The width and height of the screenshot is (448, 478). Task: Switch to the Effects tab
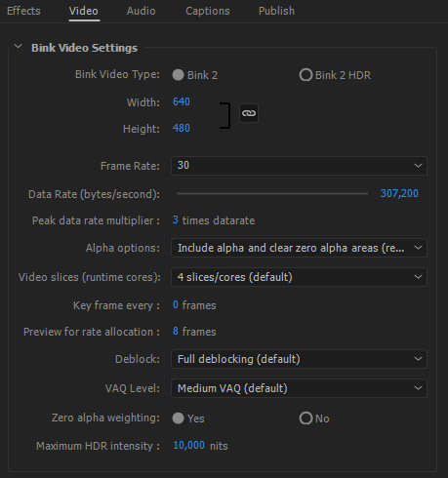(x=23, y=11)
